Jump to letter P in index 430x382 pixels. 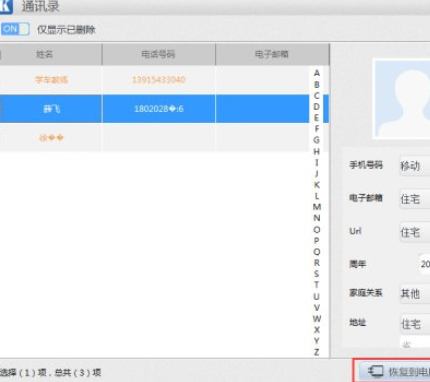coord(317,241)
